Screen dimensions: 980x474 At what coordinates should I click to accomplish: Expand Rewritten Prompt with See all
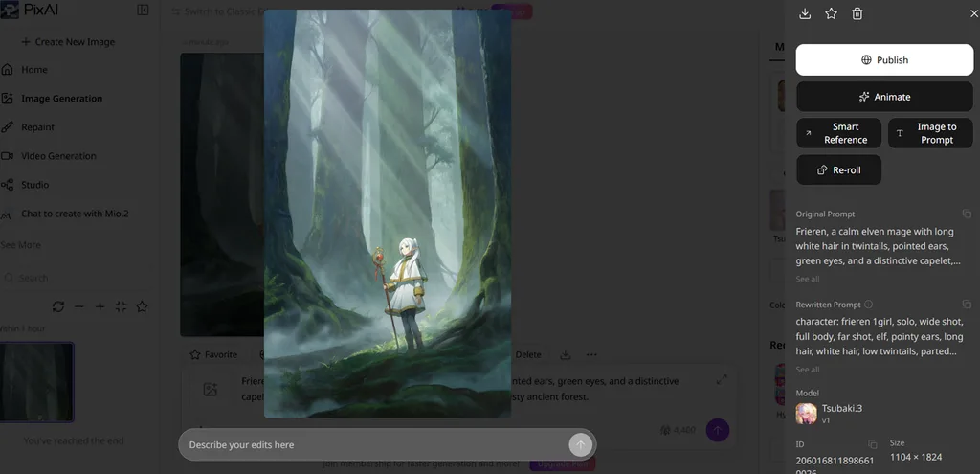pos(808,370)
